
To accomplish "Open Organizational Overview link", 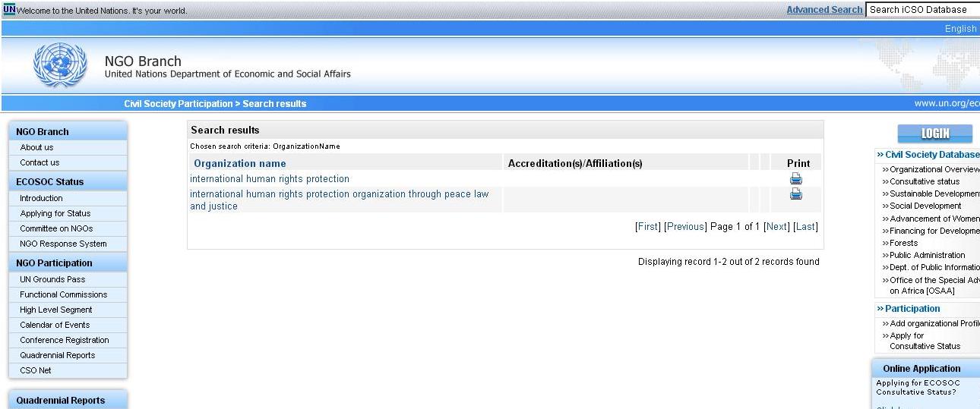I will [x=934, y=169].
